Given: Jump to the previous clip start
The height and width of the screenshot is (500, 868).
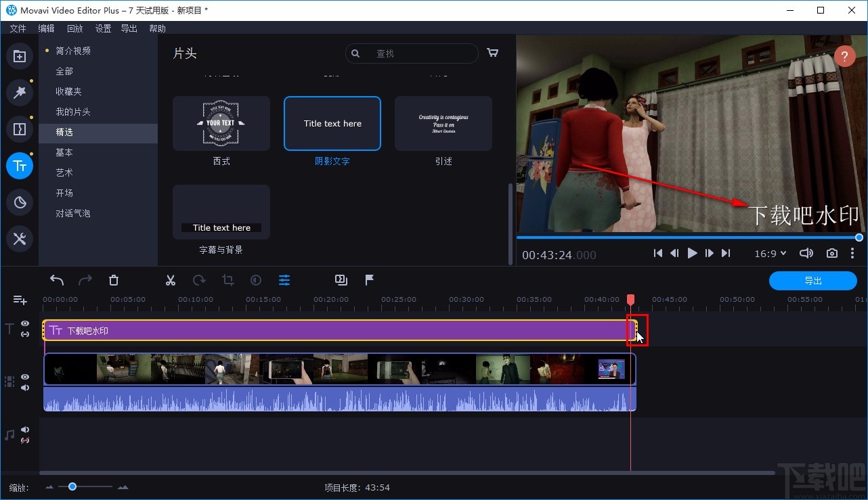Looking at the screenshot, I should [x=658, y=253].
